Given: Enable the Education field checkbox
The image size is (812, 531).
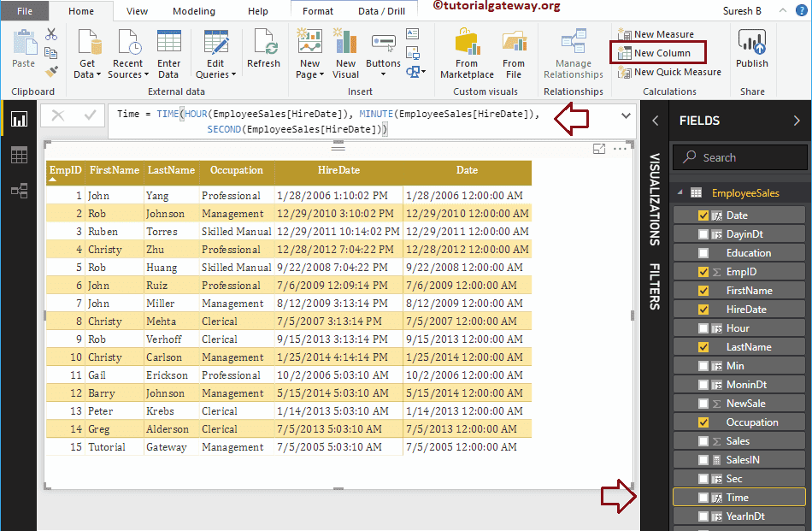Looking at the screenshot, I should tap(703, 253).
